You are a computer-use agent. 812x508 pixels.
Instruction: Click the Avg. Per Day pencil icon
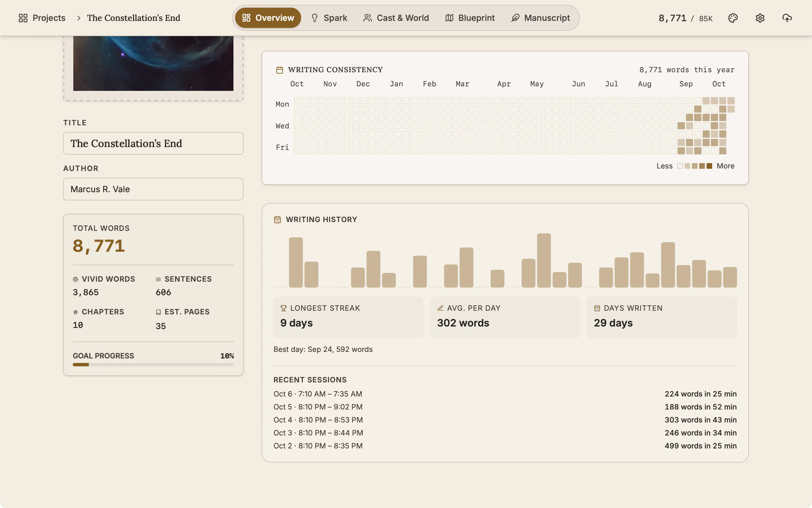440,308
